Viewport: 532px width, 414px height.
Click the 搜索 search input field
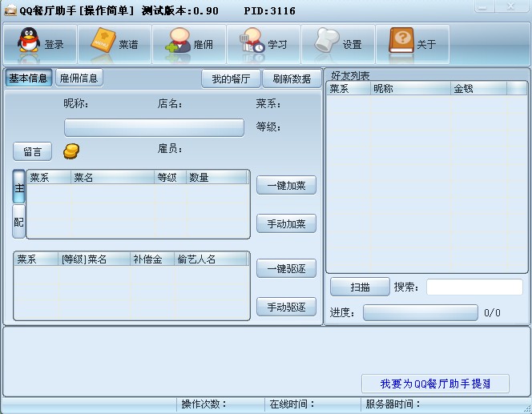pyautogui.click(x=474, y=287)
